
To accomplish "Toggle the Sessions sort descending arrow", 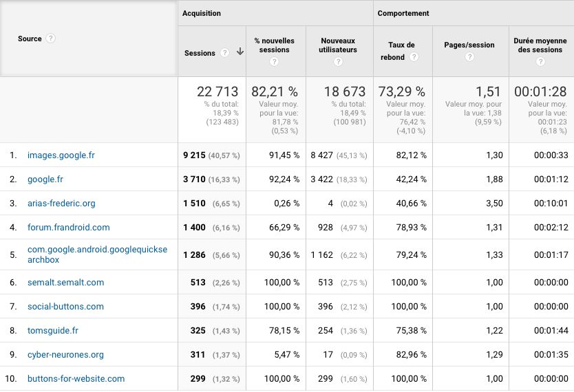I will [x=240, y=52].
